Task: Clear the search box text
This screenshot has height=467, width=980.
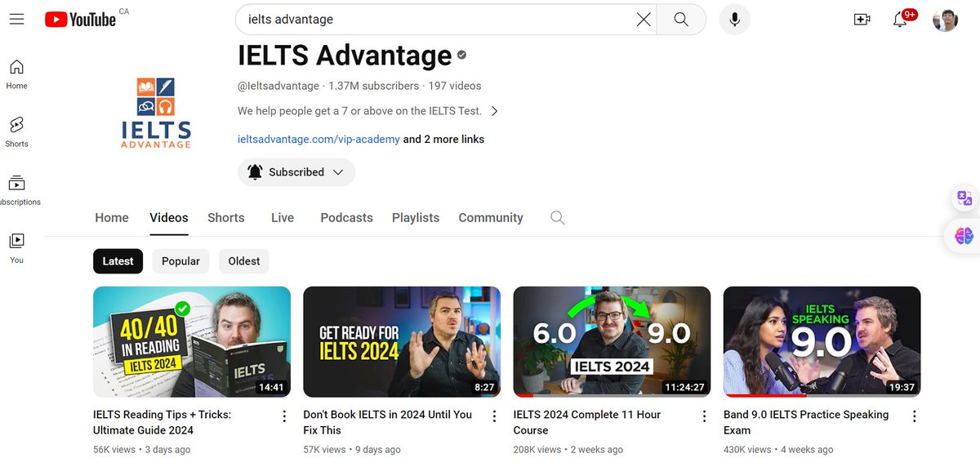Action: 644,19
